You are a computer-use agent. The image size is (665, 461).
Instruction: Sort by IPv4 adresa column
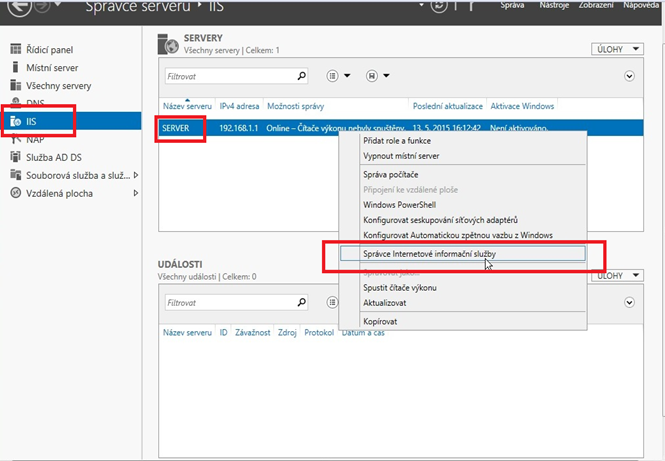point(239,106)
